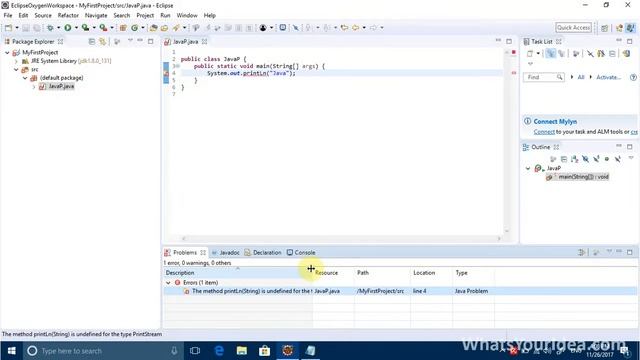This screenshot has height=360, width=640.
Task: Open the Problems view menu chevron
Action: [609, 252]
